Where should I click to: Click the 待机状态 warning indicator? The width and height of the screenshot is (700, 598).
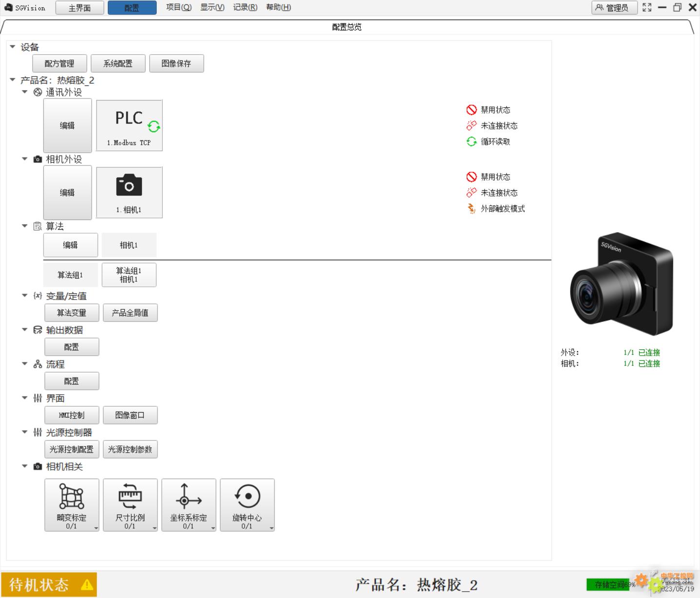tap(49, 584)
